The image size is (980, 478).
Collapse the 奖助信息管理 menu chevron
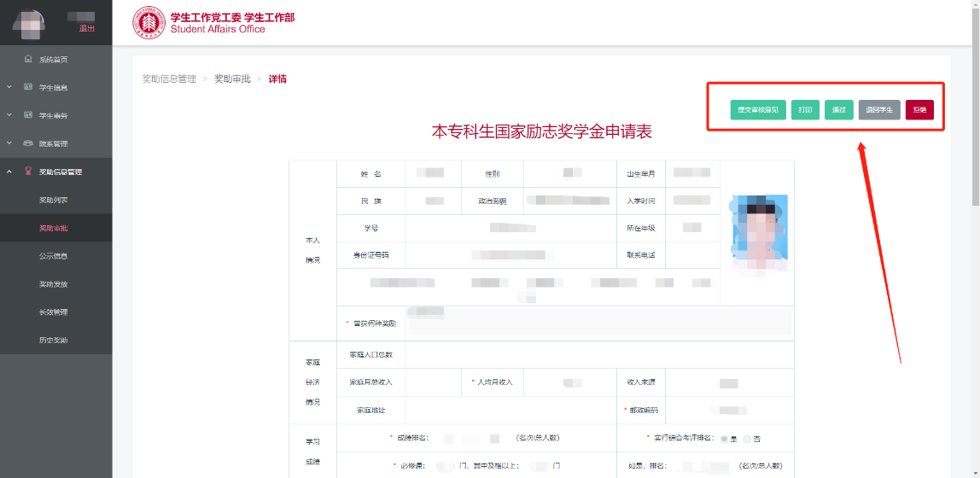9,172
